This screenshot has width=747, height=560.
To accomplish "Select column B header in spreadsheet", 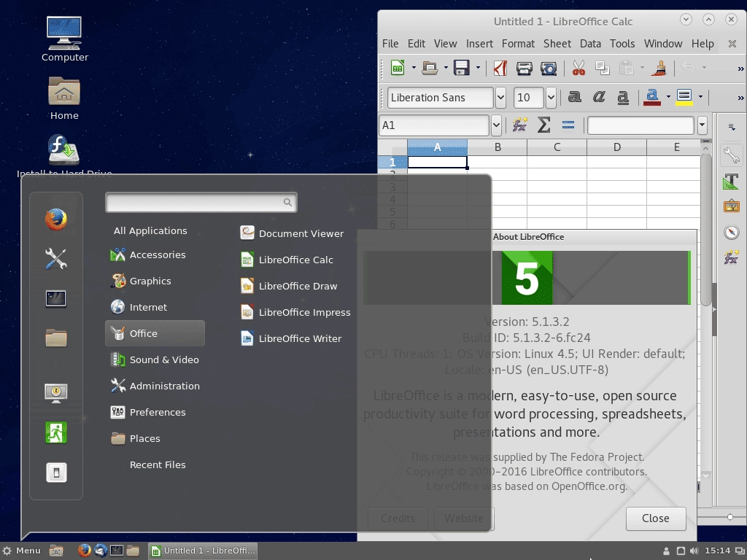I will pyautogui.click(x=498, y=147).
